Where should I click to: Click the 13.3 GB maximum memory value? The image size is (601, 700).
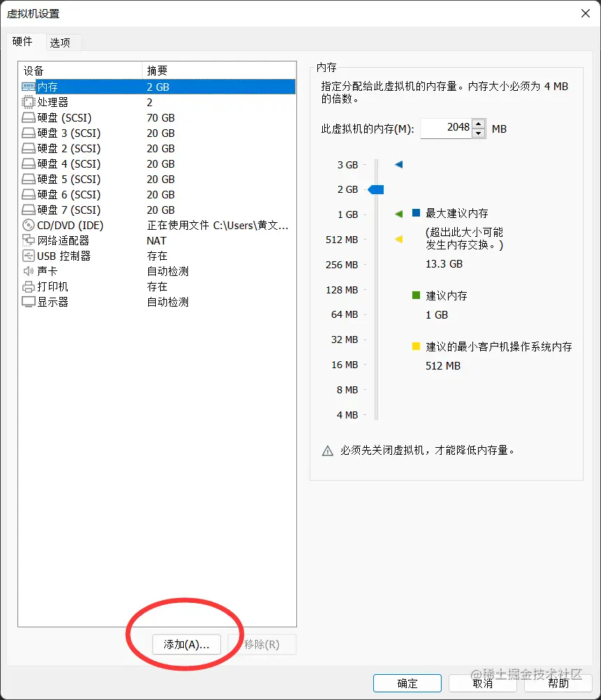point(444,264)
